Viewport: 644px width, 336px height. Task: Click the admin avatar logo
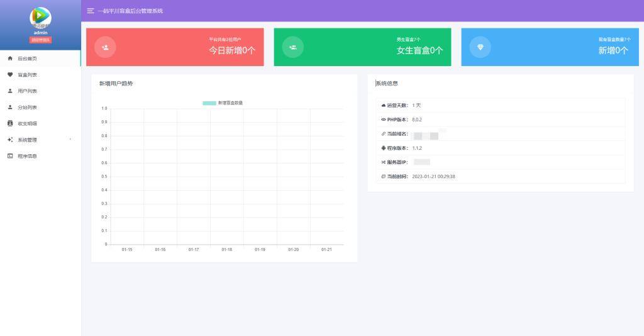coord(40,16)
